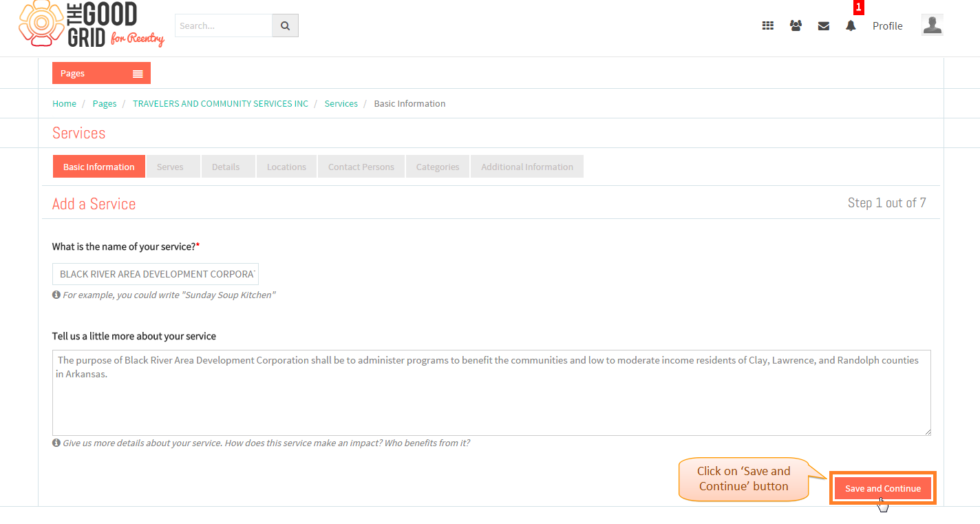The width and height of the screenshot is (980, 524).
Task: Click the red notification count badge
Action: pyautogui.click(x=858, y=8)
